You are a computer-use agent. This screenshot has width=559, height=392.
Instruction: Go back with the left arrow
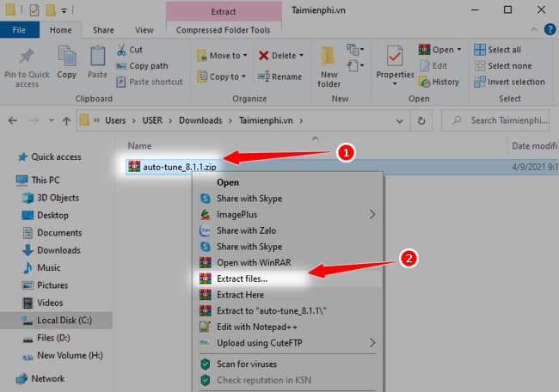(x=13, y=120)
